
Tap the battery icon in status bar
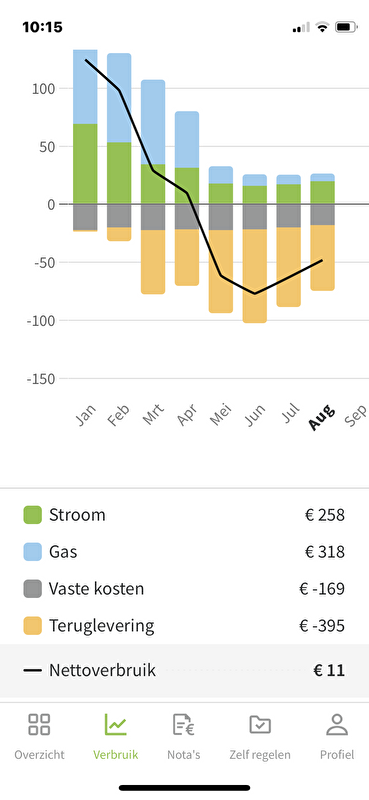click(347, 27)
